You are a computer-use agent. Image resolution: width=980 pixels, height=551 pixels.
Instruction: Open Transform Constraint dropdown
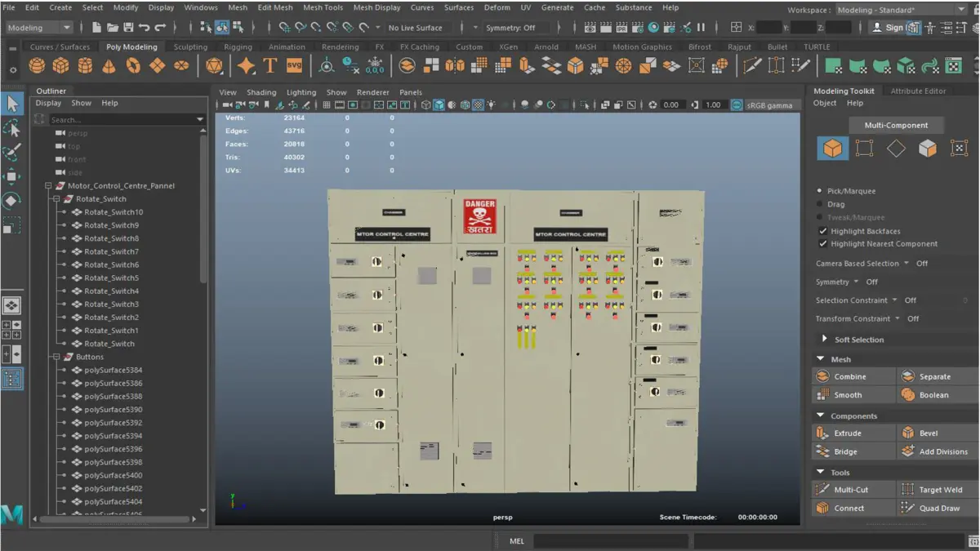(x=898, y=318)
